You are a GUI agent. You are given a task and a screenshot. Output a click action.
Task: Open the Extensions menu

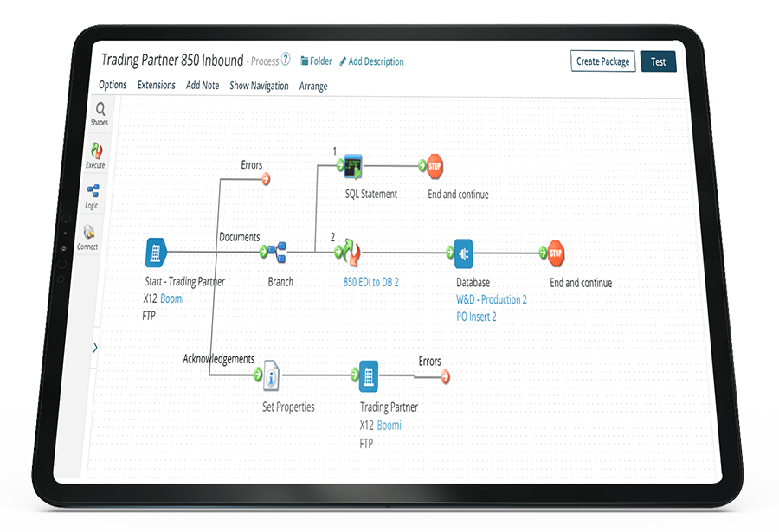(157, 85)
